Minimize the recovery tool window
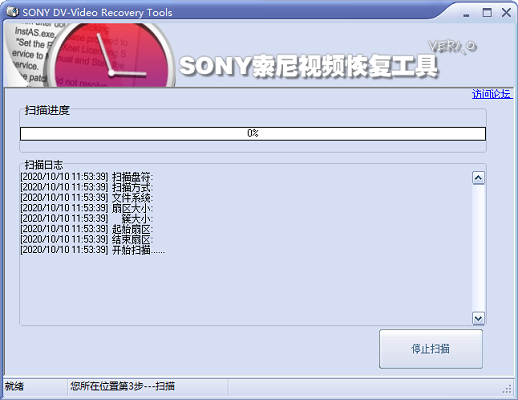Screen dimensions: 518x400 point(466,14)
